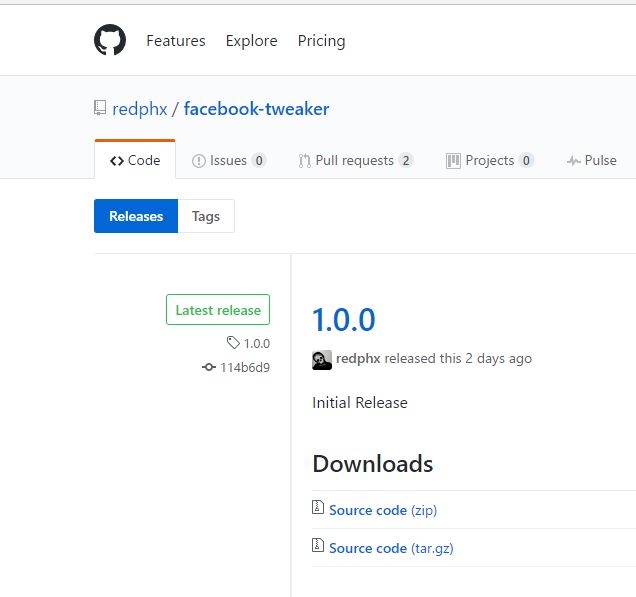
Task: Download Source code (zip)
Action: click(383, 510)
